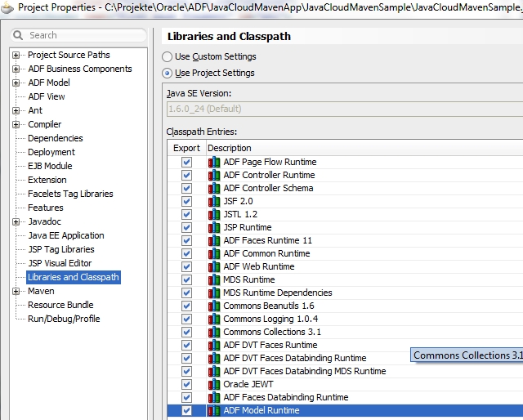Select ADF View in the tree
Screen dimensions: 523x420
[x=47, y=96]
